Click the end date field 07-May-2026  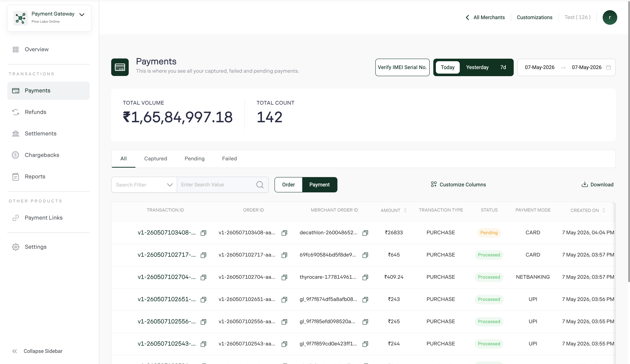coord(586,67)
